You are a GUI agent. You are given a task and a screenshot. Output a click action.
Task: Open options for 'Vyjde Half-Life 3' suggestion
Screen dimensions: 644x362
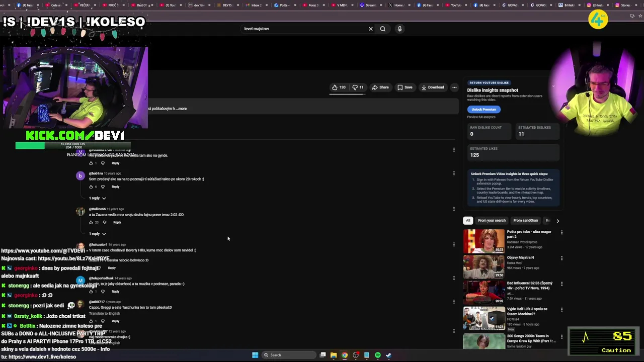coord(561,310)
